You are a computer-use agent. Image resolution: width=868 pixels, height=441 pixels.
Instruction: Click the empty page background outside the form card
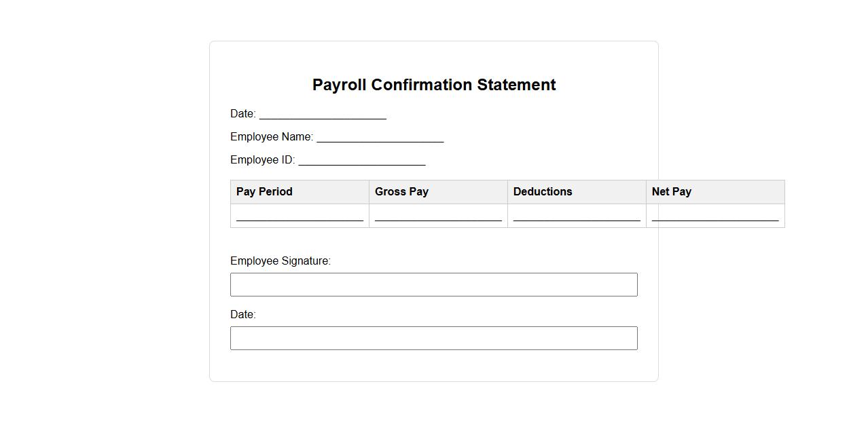[x=102, y=271]
